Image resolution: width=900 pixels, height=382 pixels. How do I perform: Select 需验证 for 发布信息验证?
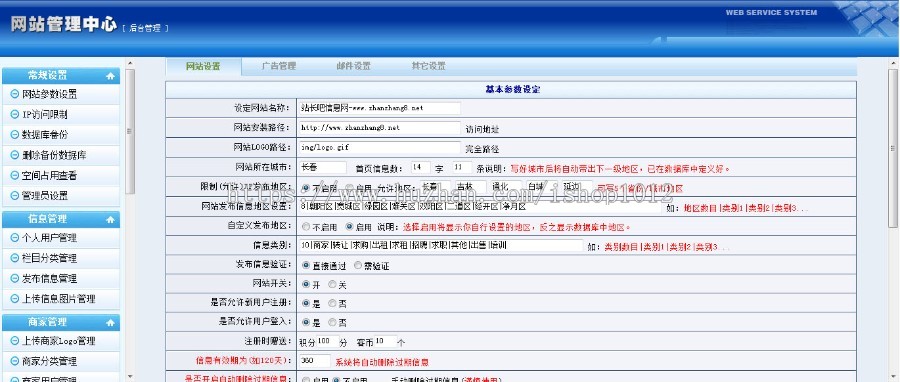coord(358,266)
